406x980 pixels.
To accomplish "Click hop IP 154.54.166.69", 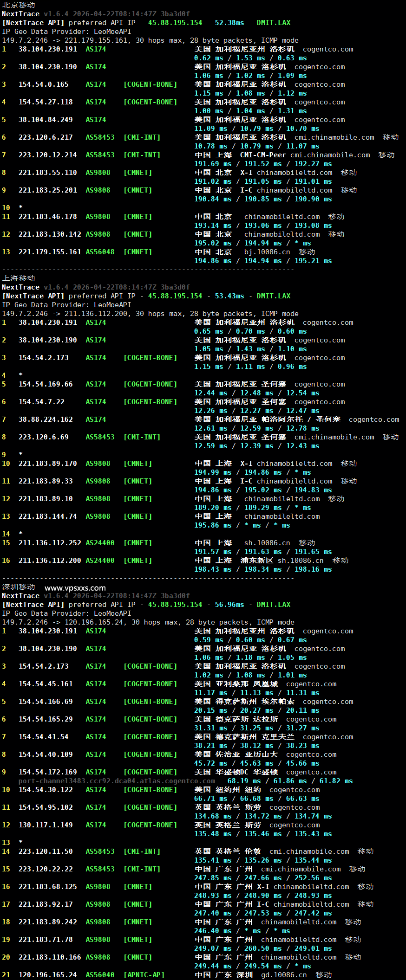I will coord(46,702).
